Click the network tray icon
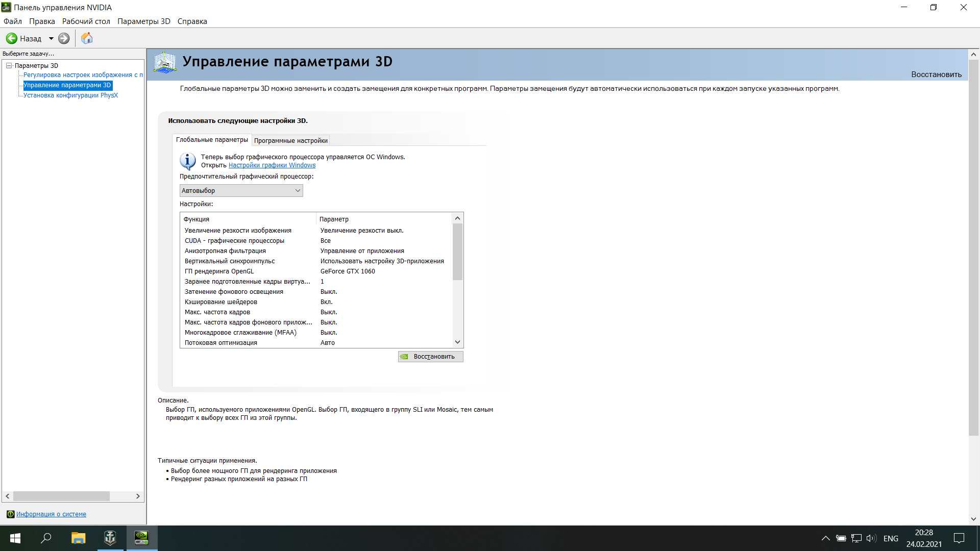 click(x=856, y=538)
